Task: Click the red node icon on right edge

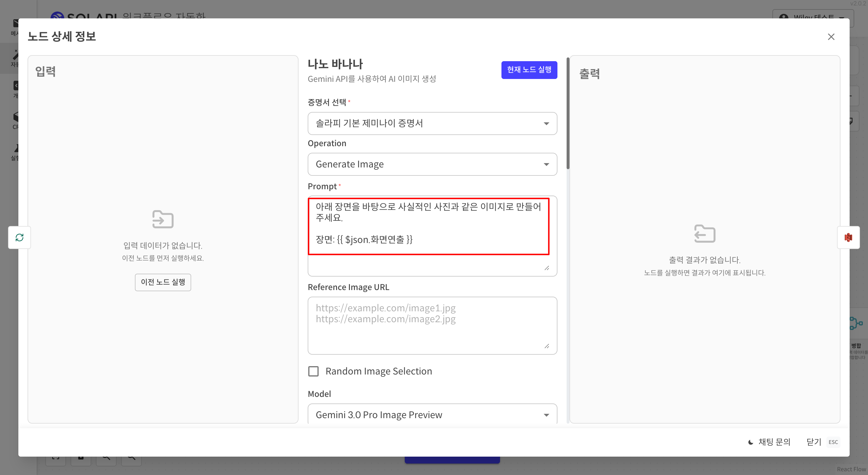Action: [848, 237]
